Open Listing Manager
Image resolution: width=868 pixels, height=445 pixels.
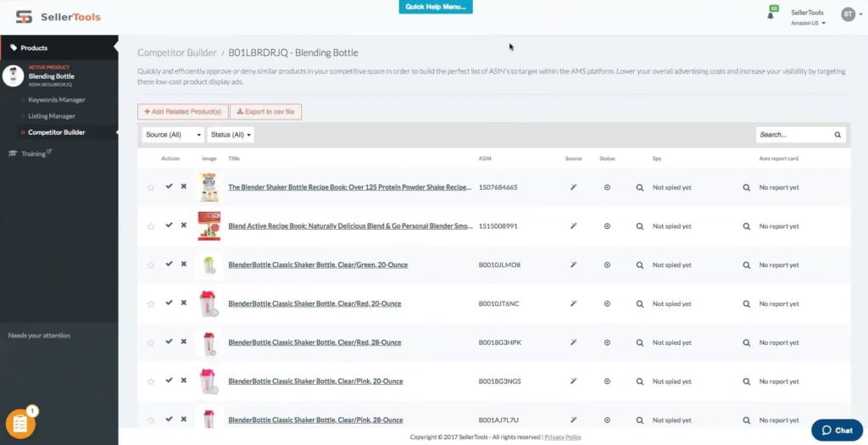(x=52, y=116)
